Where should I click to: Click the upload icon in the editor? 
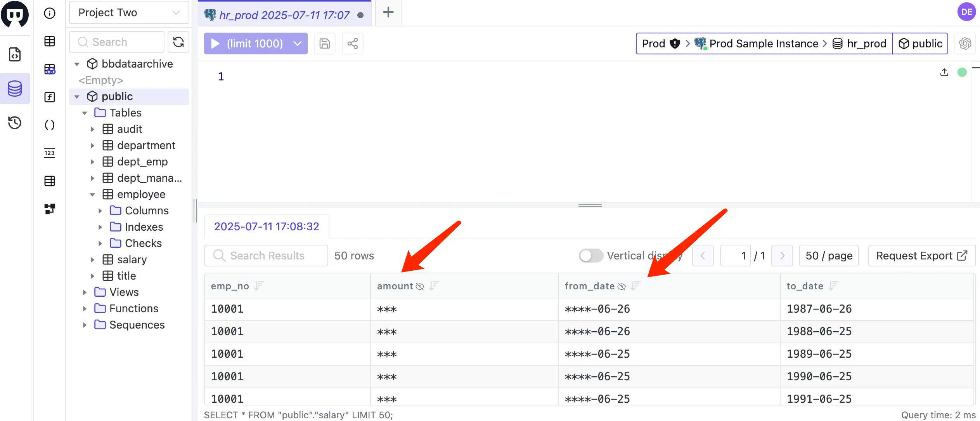[x=944, y=72]
